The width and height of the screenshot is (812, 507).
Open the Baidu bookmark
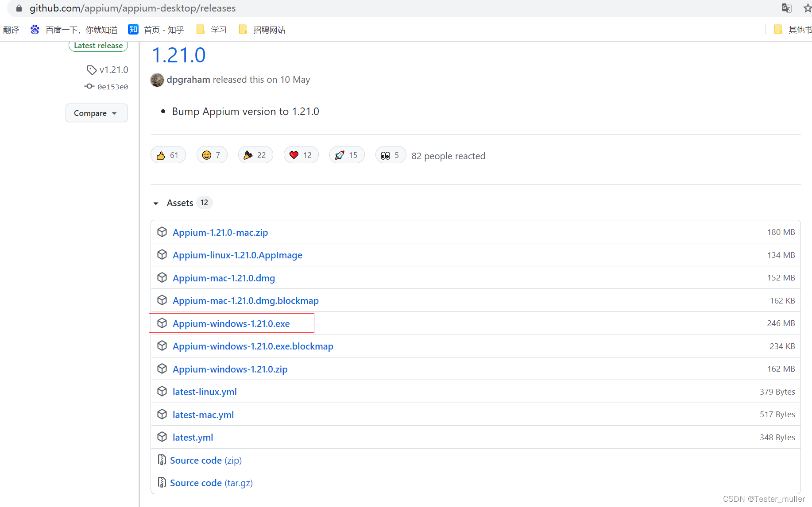73,30
